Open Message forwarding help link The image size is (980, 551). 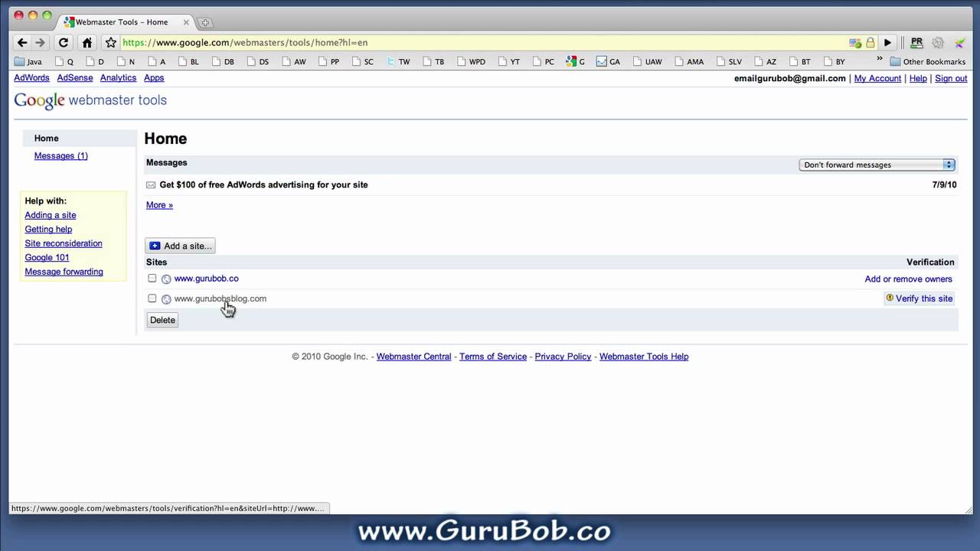[x=64, y=272]
